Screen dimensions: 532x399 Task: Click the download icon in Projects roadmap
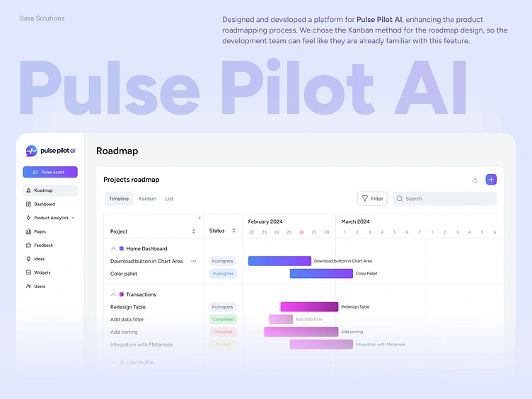click(x=475, y=180)
